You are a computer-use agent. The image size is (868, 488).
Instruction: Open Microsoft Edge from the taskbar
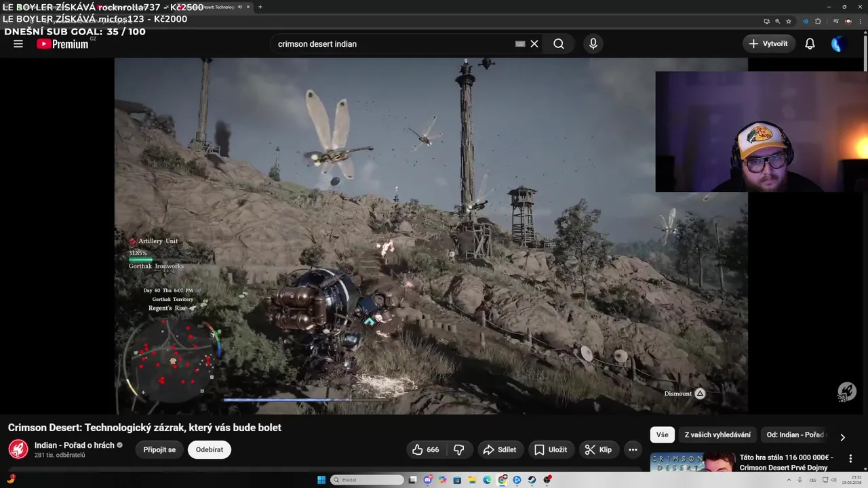[x=487, y=480]
